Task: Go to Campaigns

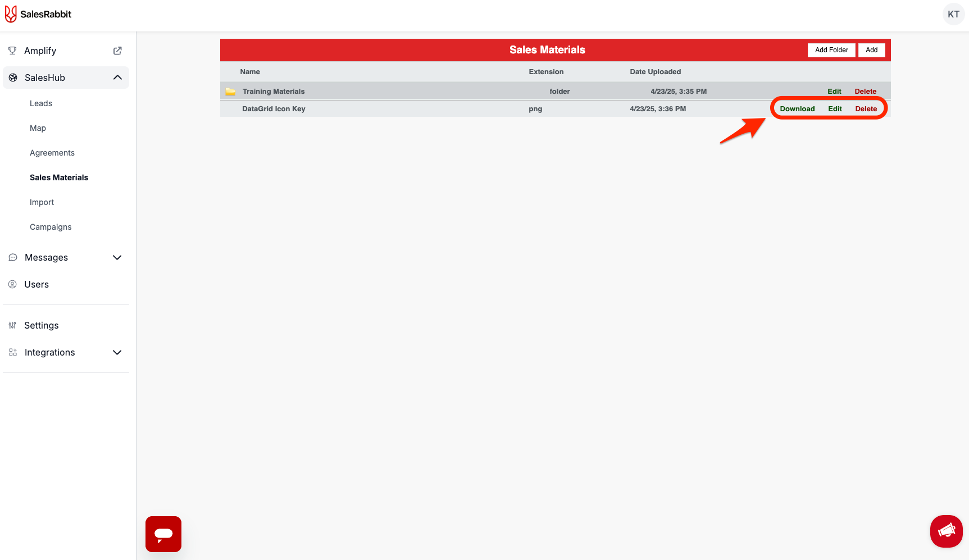Action: tap(51, 227)
